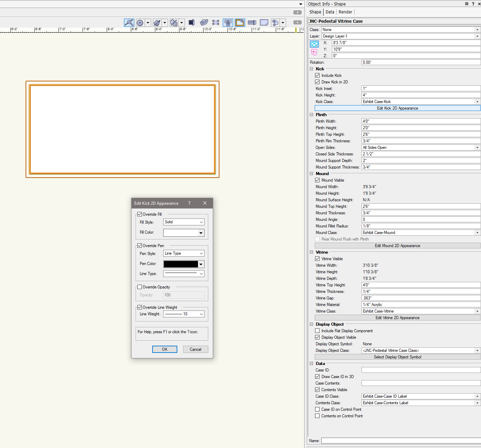The image size is (481, 448).
Task: Click the magnifier zoom tool icon
Action: (x=129, y=23)
